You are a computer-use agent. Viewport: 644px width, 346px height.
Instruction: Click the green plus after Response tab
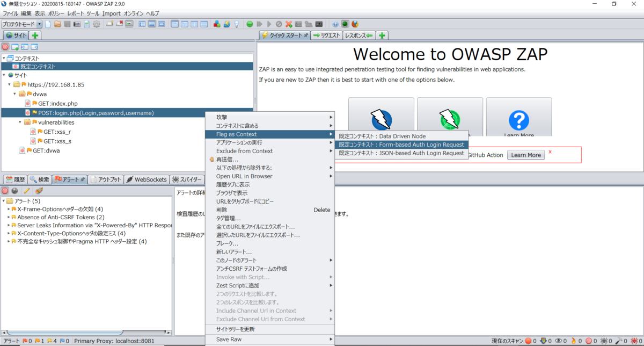[x=382, y=35]
